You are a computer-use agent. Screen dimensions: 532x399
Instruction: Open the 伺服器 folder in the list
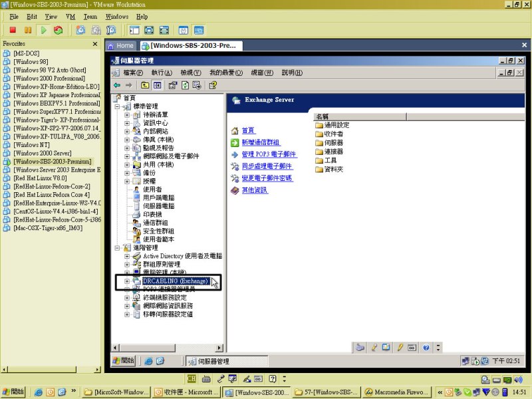(329, 143)
